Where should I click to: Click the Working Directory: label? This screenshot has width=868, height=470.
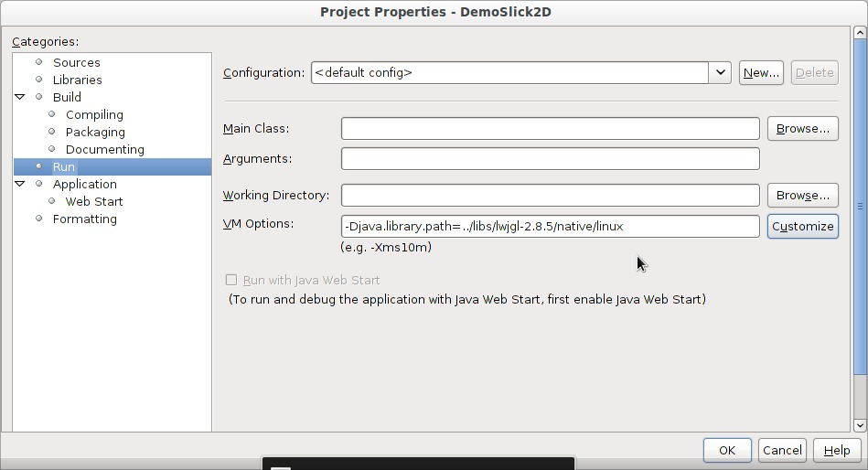(276, 196)
